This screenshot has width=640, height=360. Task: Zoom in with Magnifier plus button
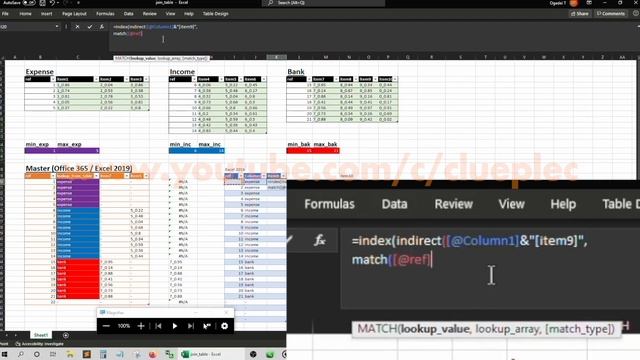tap(141, 326)
